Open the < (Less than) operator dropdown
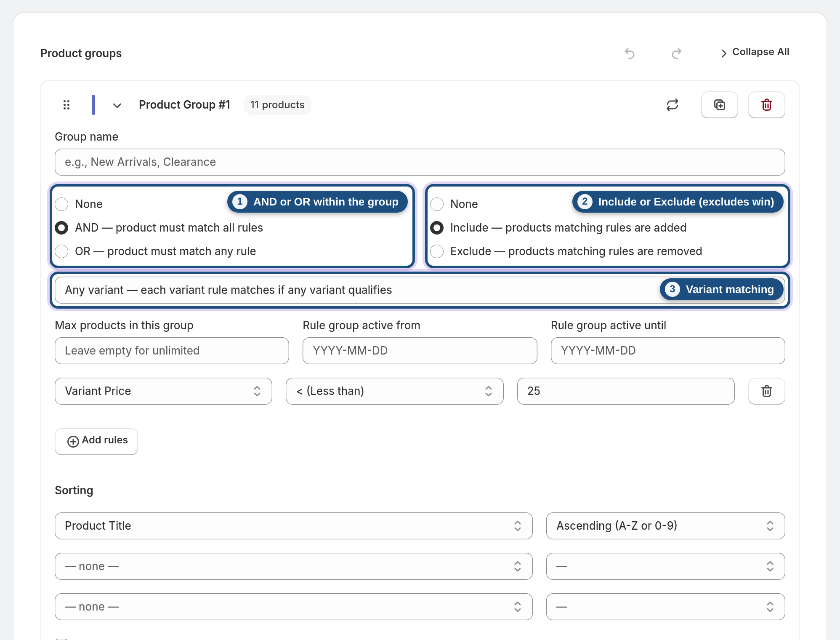This screenshot has width=840, height=640. (394, 391)
